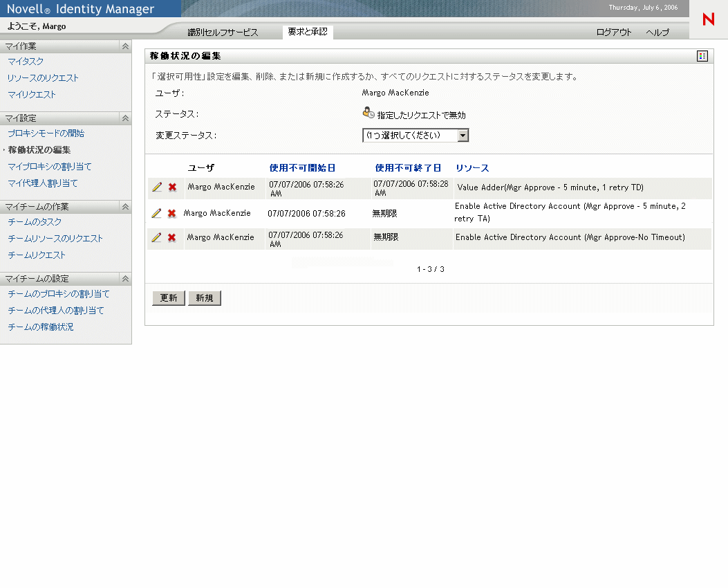Collapse the マイチームの設定 section

[x=125, y=279]
